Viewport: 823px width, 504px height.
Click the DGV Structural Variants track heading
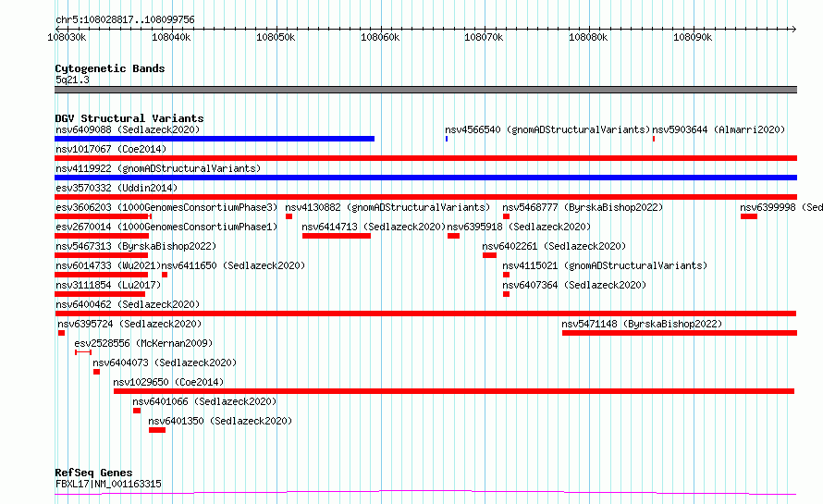click(129, 118)
